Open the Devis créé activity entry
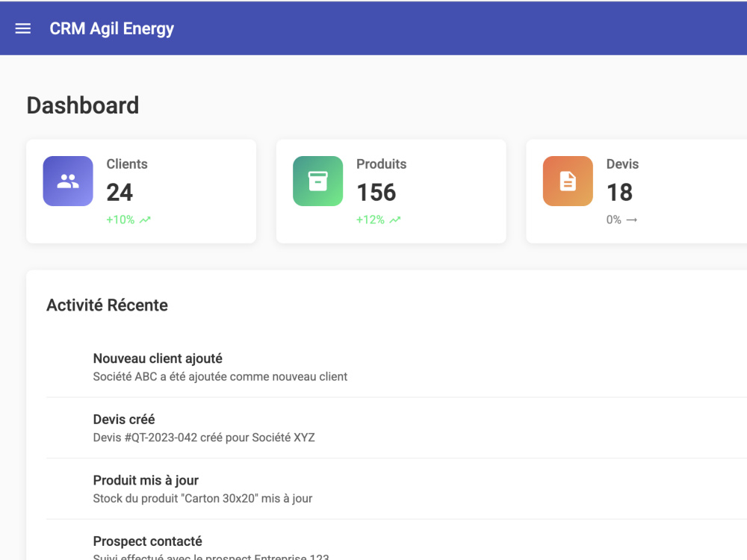The width and height of the screenshot is (747, 560). [124, 420]
